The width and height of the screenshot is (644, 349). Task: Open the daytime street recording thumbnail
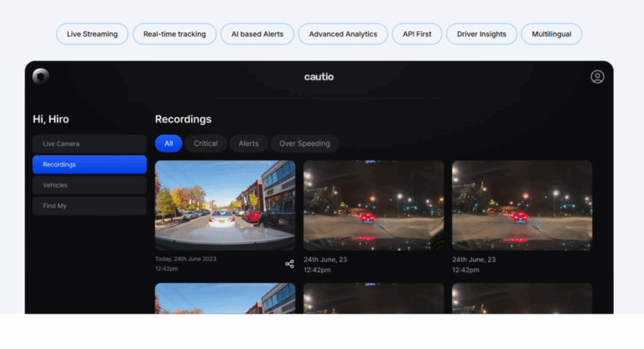coord(225,206)
